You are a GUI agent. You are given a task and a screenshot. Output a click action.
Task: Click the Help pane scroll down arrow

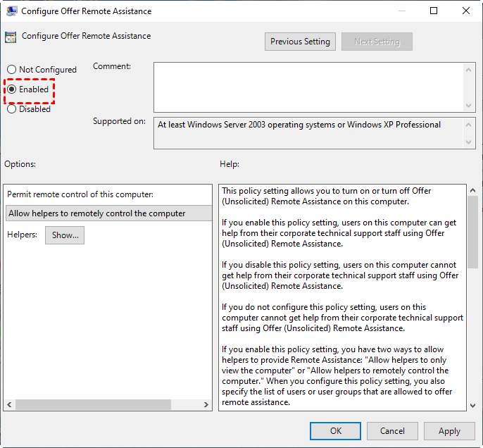472,404
